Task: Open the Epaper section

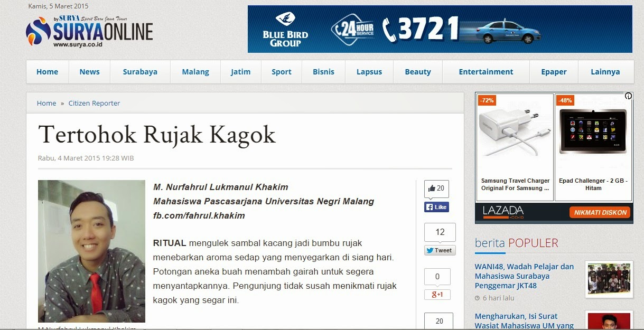Action: [554, 72]
